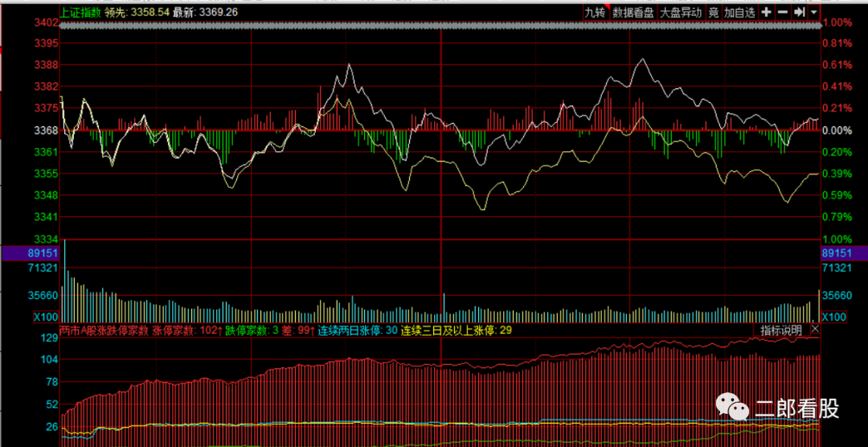Viewport: 868px width, 447px height.
Task: Click the 涨停家数: 102 reading
Action: coord(187,330)
